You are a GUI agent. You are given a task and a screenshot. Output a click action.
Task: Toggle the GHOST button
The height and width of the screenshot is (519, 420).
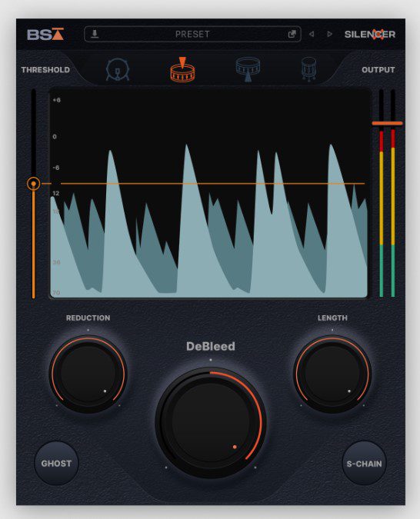pyautogui.click(x=56, y=464)
